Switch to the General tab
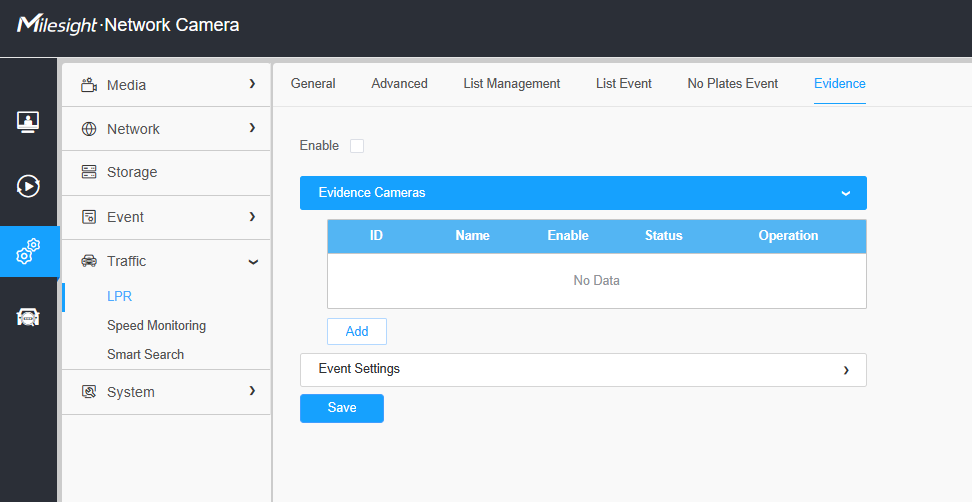The height and width of the screenshot is (502, 972). (313, 84)
